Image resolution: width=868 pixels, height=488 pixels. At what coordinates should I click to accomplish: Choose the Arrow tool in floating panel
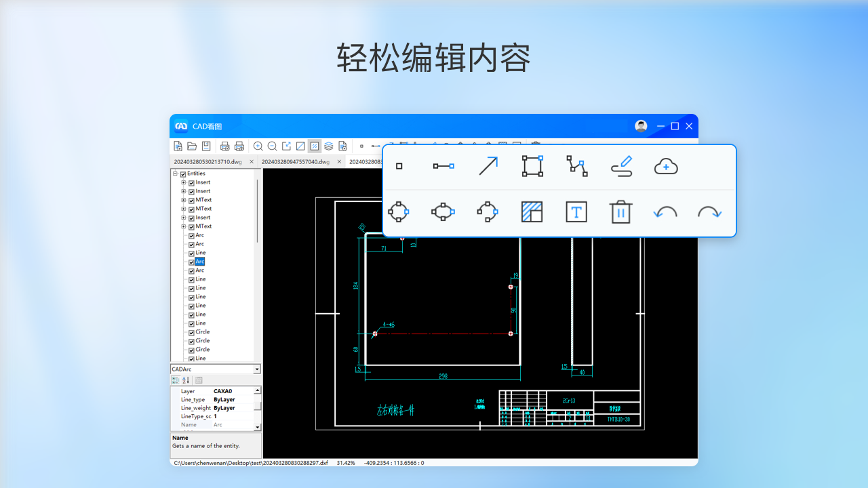(488, 166)
